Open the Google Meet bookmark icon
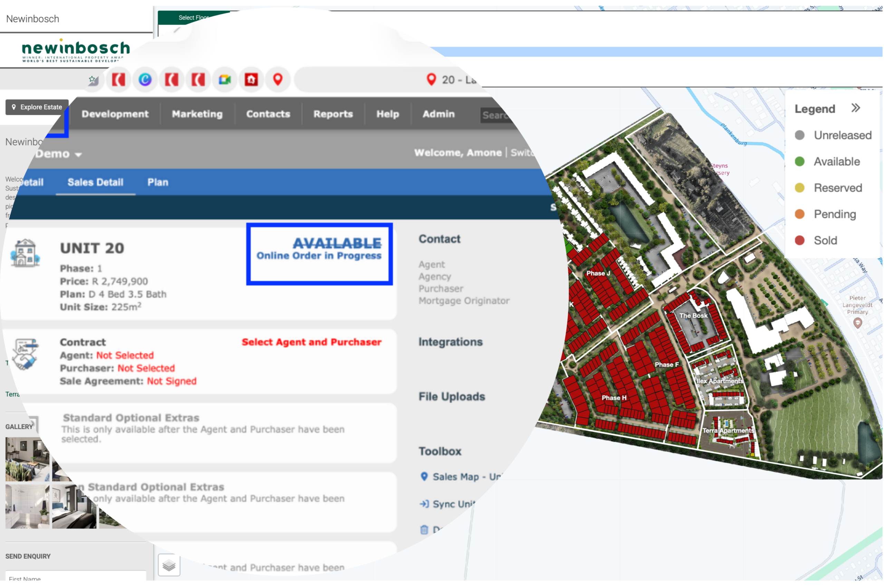884x588 pixels. (x=225, y=79)
